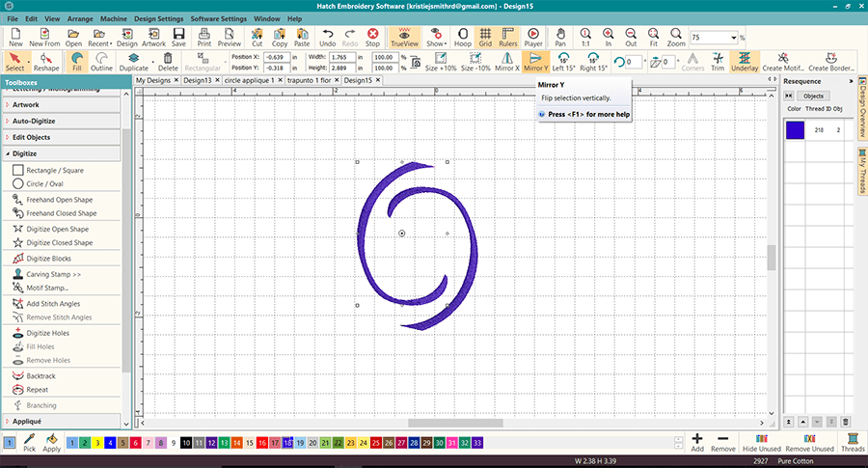Click the Hoop icon

pos(463,38)
